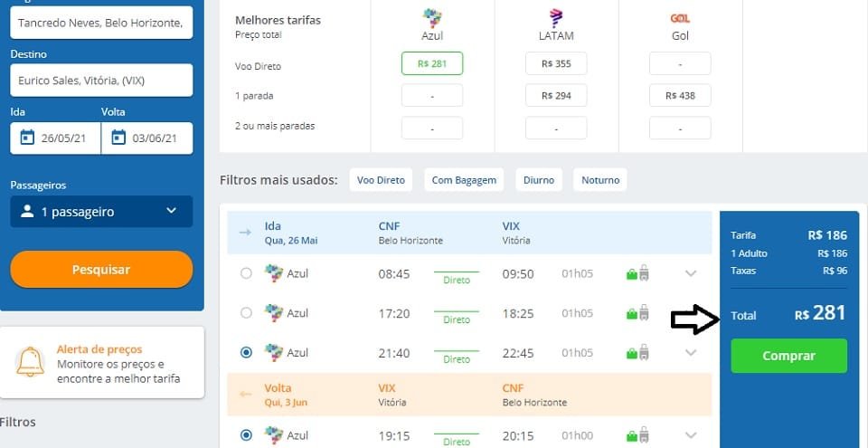This screenshot has height=448, width=868.
Task: Click the green Comprar button
Action: pyautogui.click(x=788, y=356)
